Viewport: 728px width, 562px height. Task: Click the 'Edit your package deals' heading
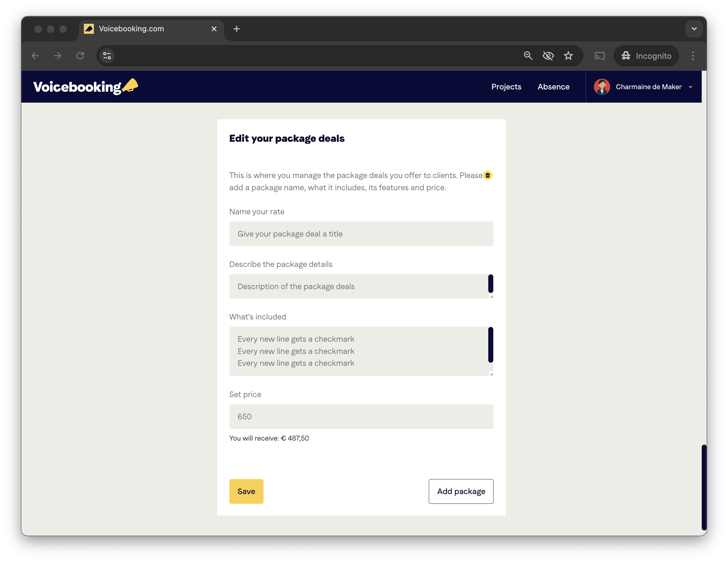[x=287, y=138]
